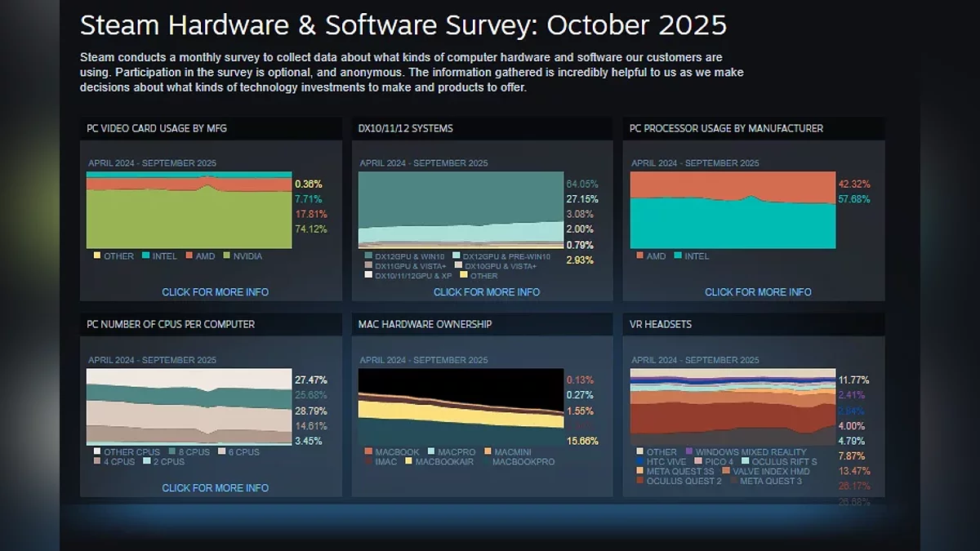The image size is (980, 551).
Task: Click the NVIDIA legend color square
Action: point(228,256)
